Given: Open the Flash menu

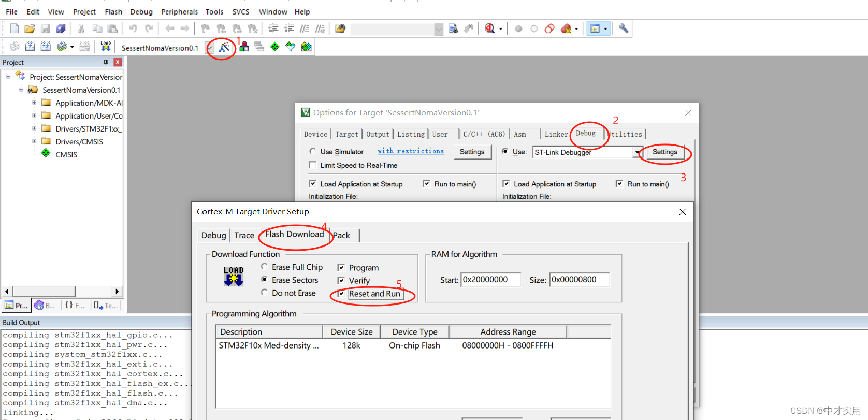Looking at the screenshot, I should 113,11.
